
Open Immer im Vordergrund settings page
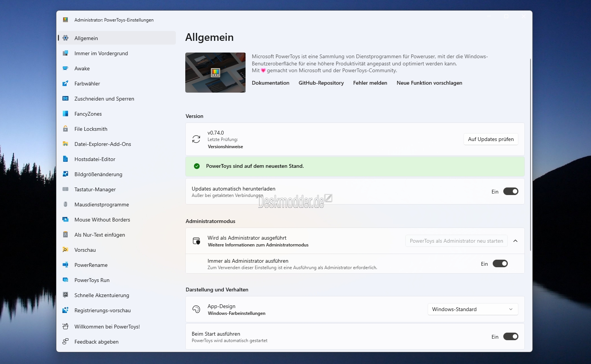click(117, 53)
